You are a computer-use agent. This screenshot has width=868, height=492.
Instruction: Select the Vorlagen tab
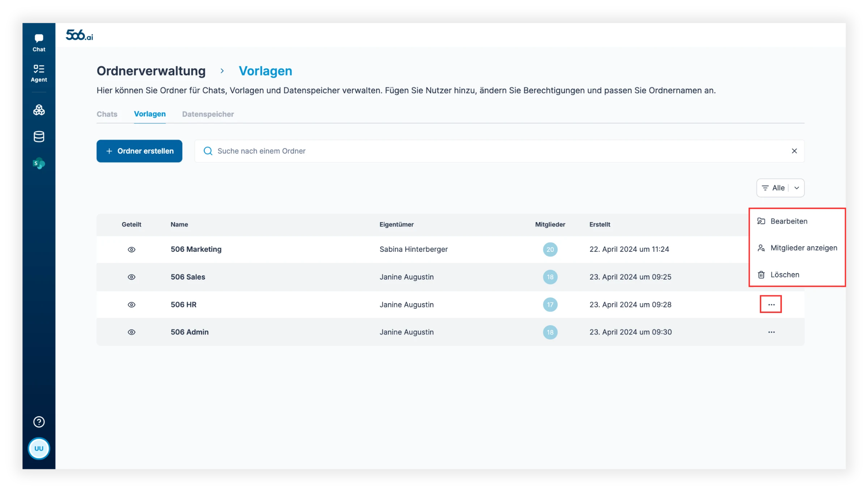coord(150,114)
